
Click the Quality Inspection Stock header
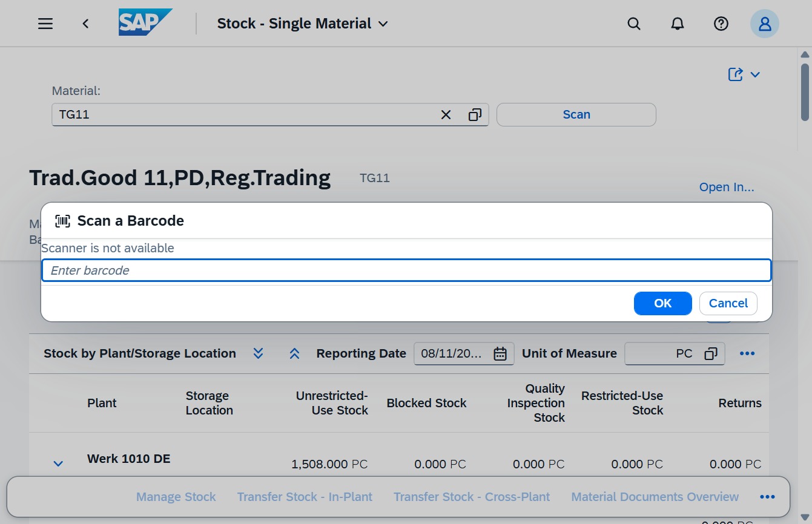click(536, 403)
